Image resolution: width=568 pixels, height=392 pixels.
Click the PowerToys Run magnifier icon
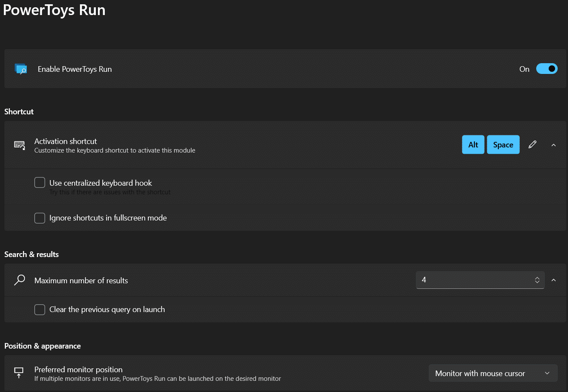pyautogui.click(x=21, y=69)
